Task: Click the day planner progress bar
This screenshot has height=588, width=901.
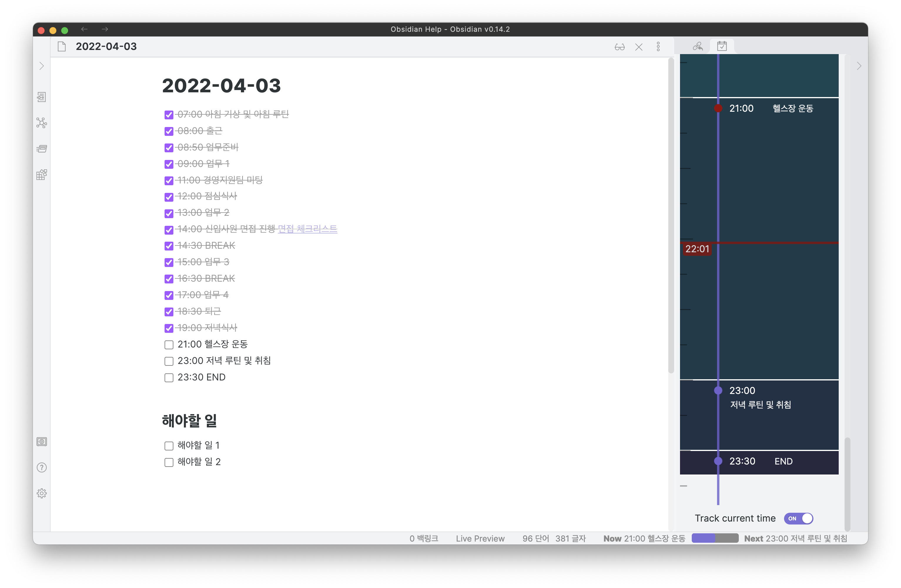Action: click(x=715, y=538)
